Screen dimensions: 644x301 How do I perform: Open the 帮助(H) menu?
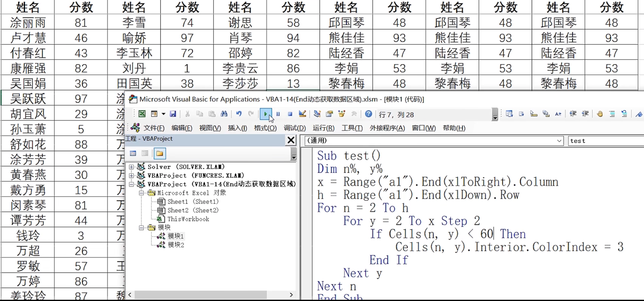(x=454, y=128)
